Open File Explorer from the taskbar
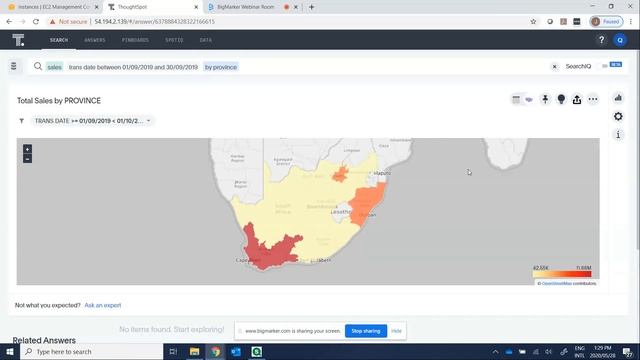This screenshot has height=360, width=640. (194, 351)
